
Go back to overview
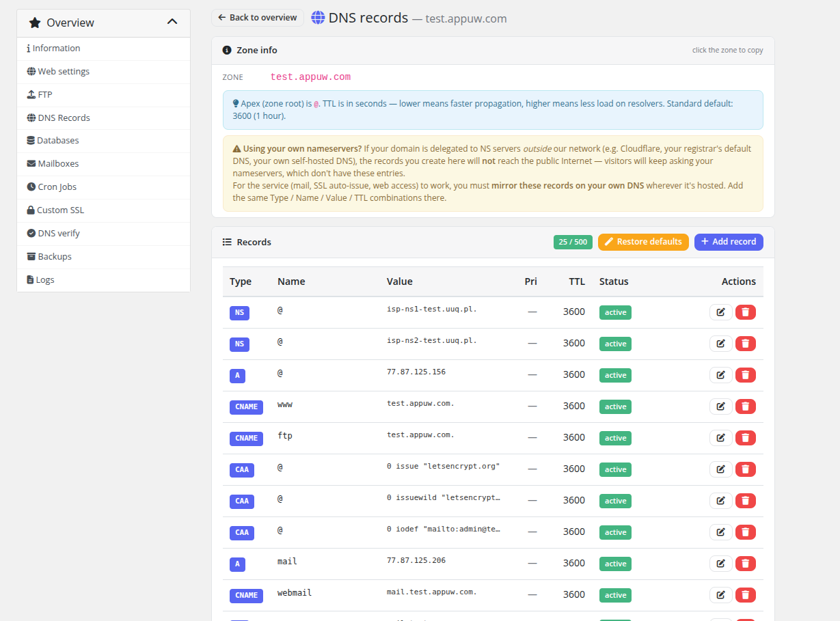coord(258,18)
